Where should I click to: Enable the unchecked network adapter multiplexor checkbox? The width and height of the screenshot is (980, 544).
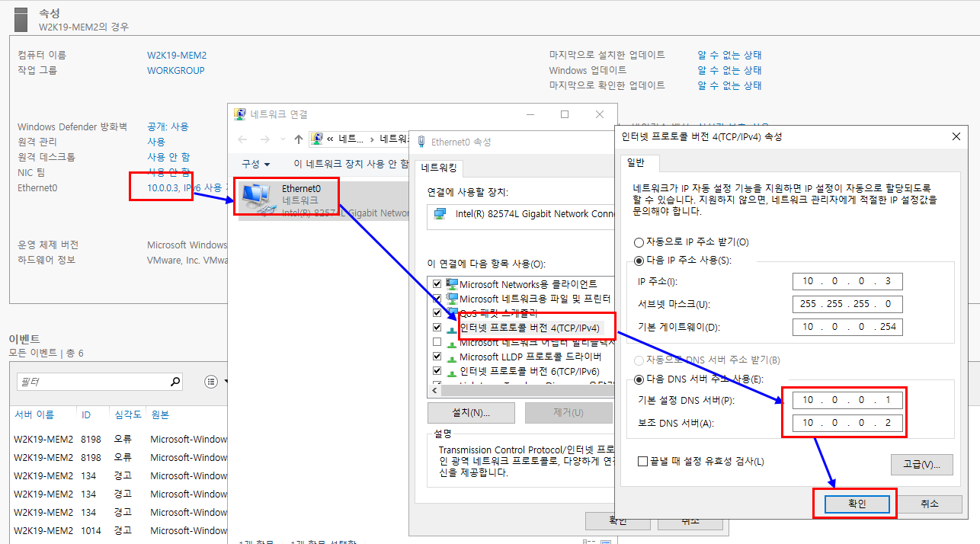[437, 342]
